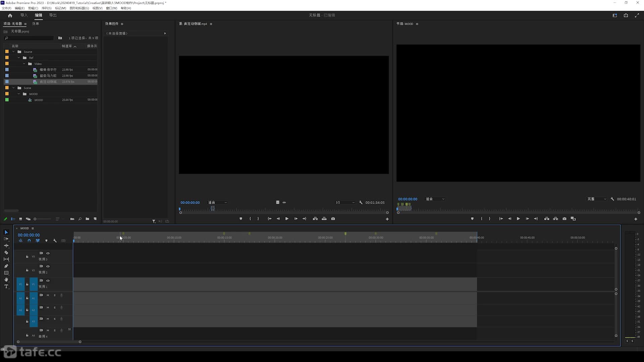
Task: Open program monitor settings wrench
Action: (612, 199)
